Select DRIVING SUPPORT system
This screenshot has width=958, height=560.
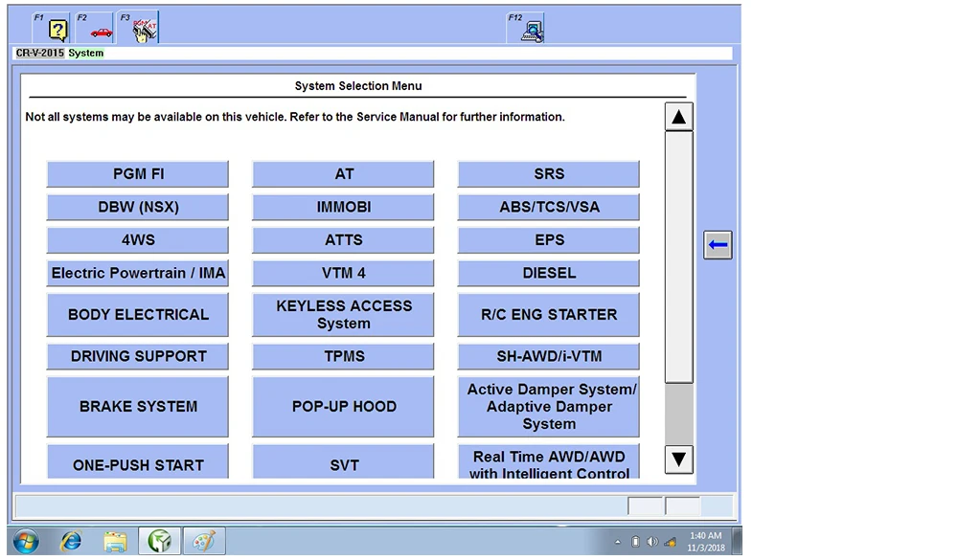click(x=138, y=356)
